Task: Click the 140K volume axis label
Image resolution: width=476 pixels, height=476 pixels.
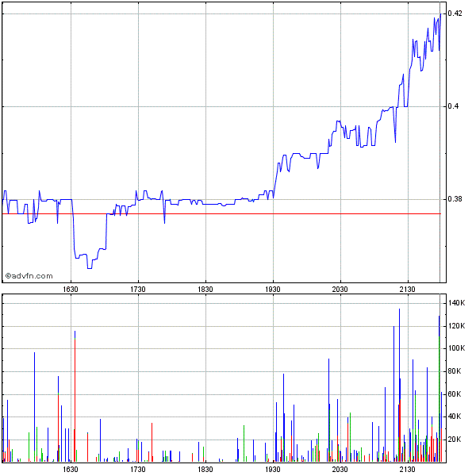Action: (456, 303)
